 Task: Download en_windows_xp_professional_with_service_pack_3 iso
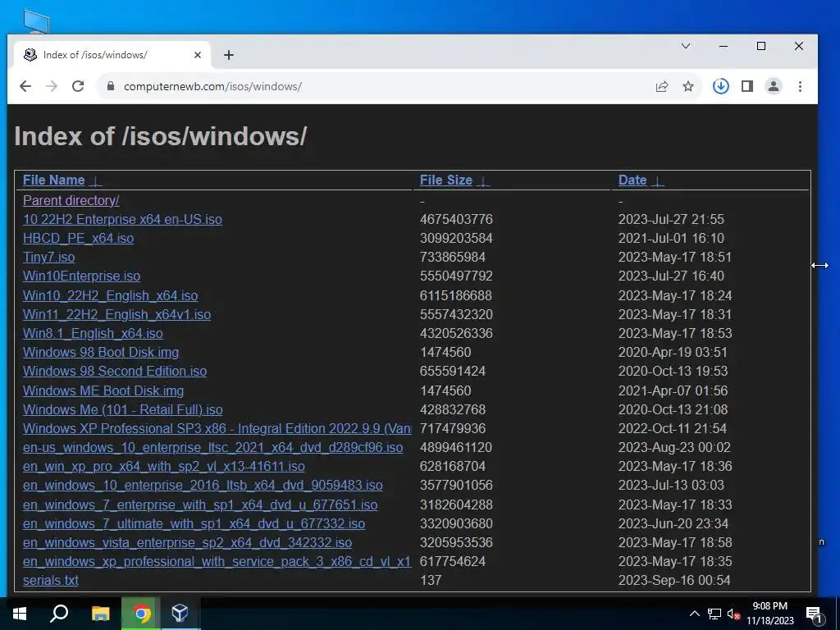pos(217,561)
